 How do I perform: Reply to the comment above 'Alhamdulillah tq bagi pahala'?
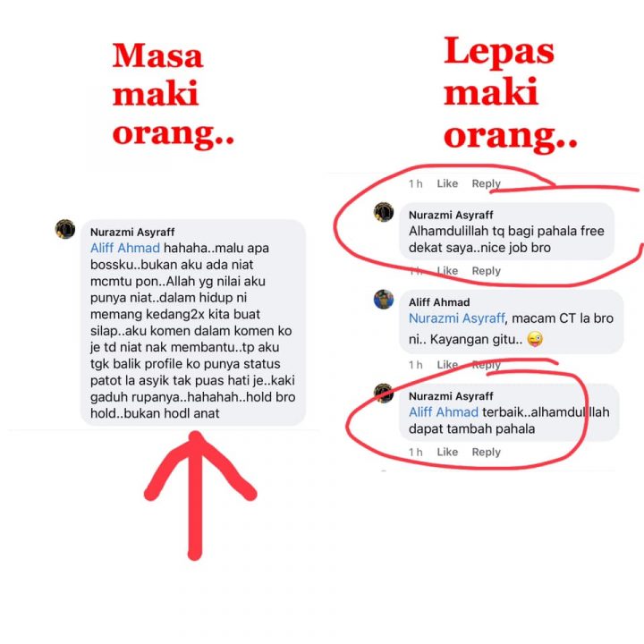coord(486,183)
